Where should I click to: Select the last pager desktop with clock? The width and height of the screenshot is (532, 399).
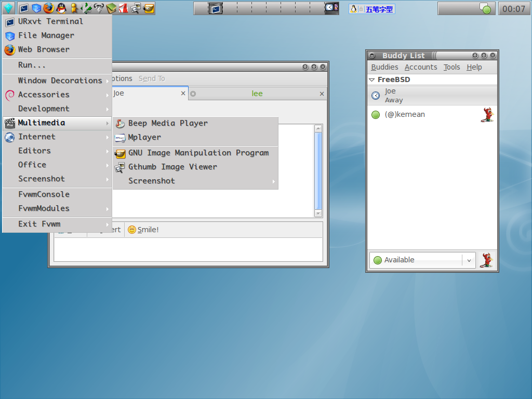tap(331, 8)
